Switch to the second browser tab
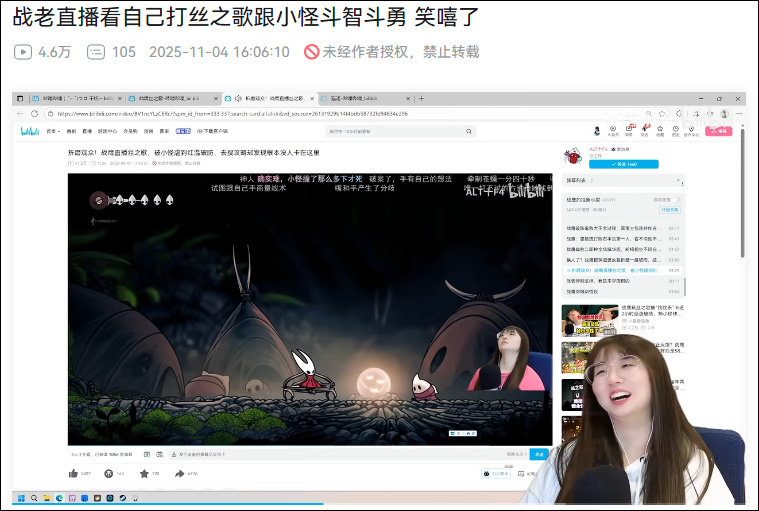This screenshot has height=511, width=759. pyautogui.click(x=173, y=98)
